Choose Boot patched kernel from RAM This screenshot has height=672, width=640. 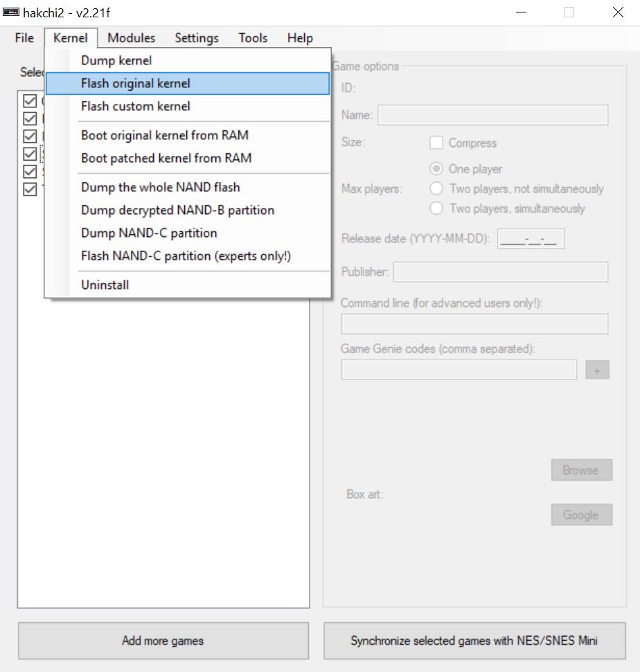(x=188, y=158)
